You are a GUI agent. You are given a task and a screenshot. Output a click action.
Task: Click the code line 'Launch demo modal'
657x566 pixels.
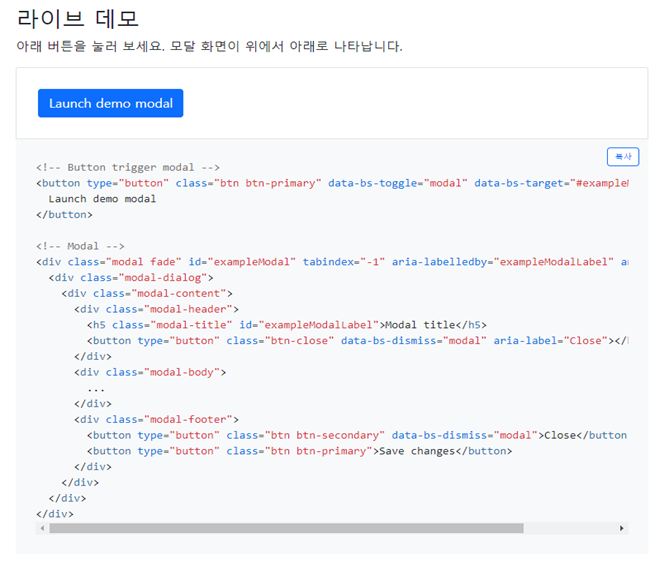pyautogui.click(x=102, y=199)
